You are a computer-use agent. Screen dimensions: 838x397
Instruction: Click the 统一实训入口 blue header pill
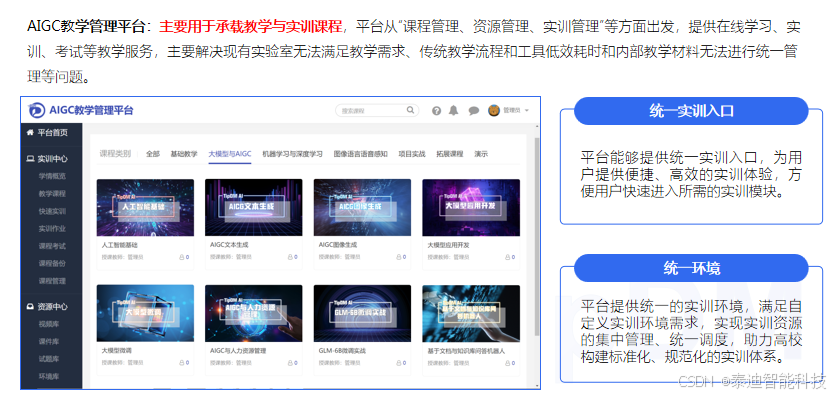[x=691, y=111]
